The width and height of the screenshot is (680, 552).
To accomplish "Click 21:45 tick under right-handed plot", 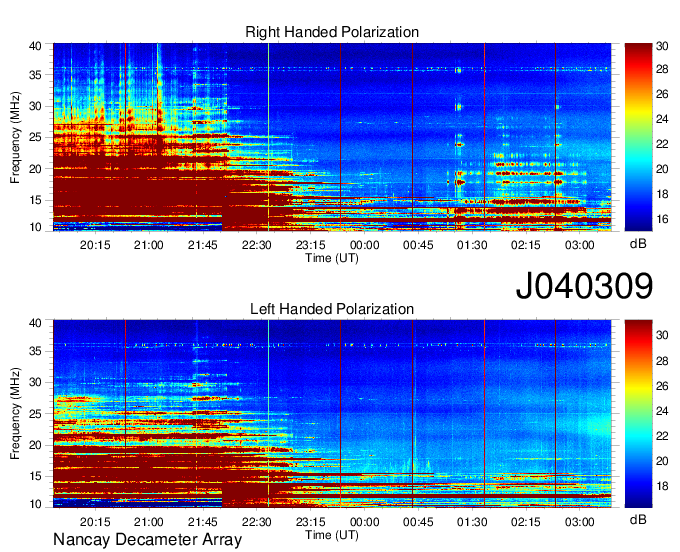I will click(x=203, y=245).
